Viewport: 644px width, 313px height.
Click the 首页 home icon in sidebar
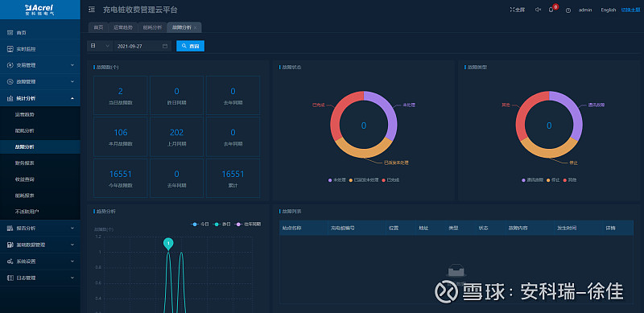10,32
